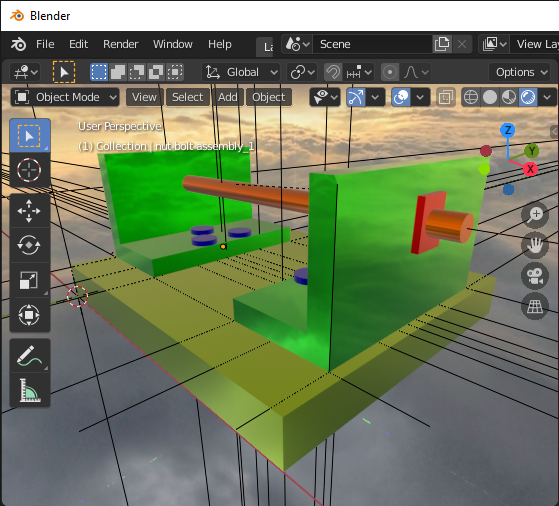Viewport: 559px width, 506px height.
Task: Choose the Scale tool
Action: tap(29, 280)
